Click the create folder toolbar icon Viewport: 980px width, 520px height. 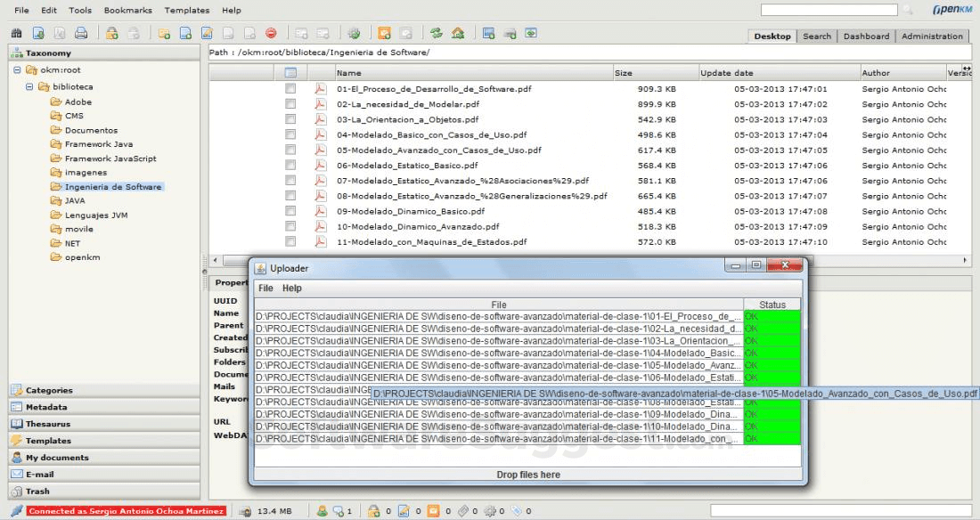click(164, 34)
